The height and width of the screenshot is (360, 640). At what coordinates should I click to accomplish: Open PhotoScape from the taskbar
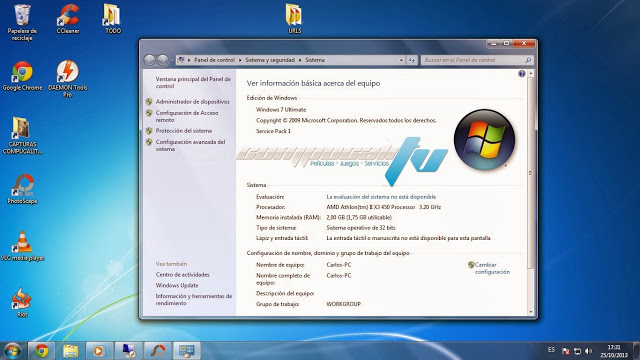click(x=158, y=351)
